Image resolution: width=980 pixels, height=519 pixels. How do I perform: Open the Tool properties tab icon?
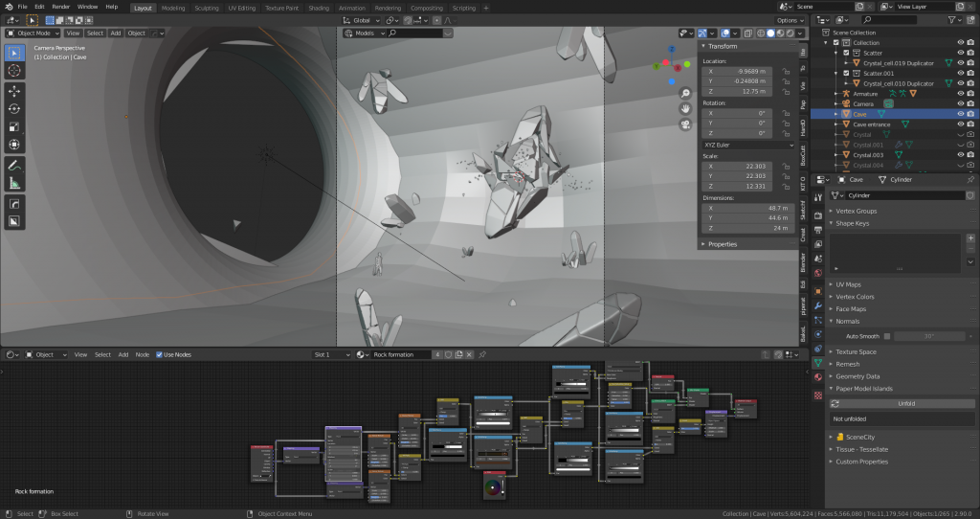[818, 197]
